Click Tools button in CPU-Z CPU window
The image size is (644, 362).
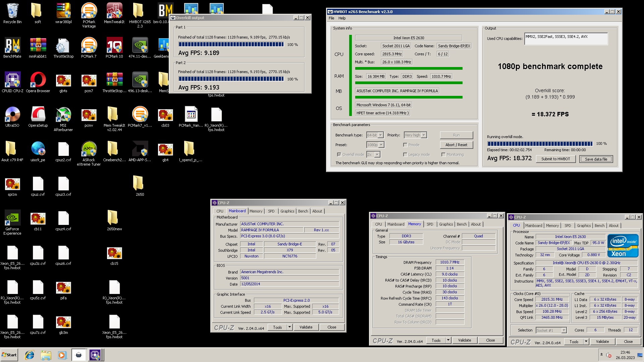point(574,342)
